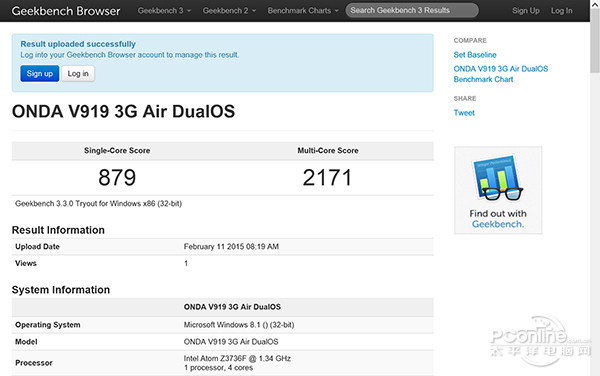The width and height of the screenshot is (600, 376).
Task: Open the Benchmark Charts dropdown
Action: (x=303, y=11)
